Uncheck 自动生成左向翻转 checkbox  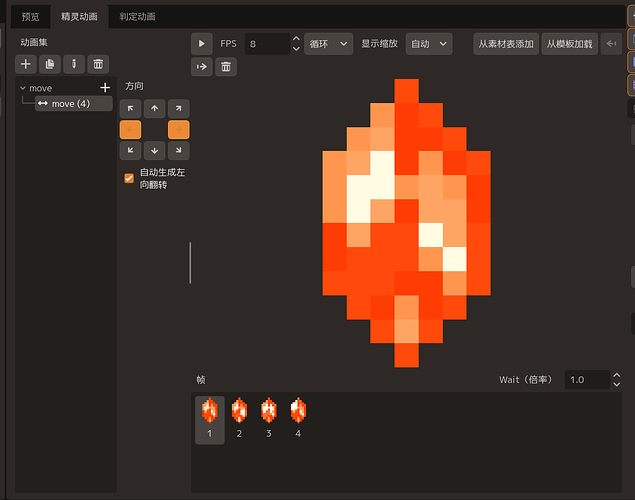(x=129, y=178)
